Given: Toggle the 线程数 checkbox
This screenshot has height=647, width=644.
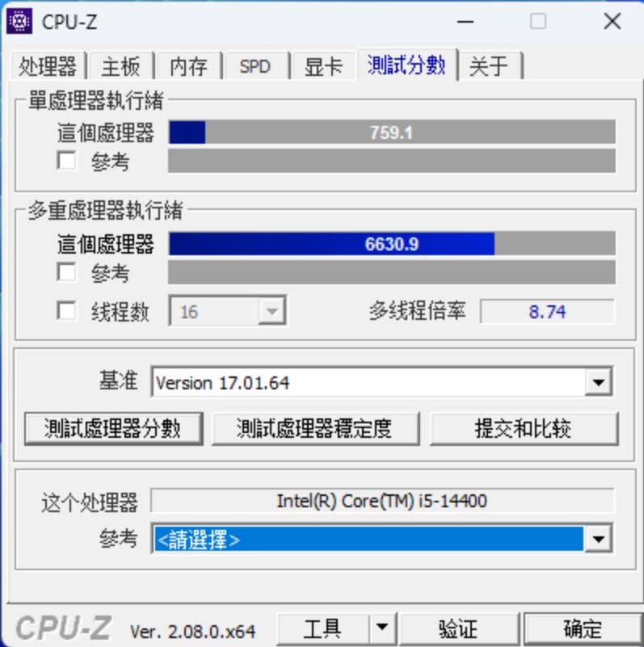Looking at the screenshot, I should [66, 311].
